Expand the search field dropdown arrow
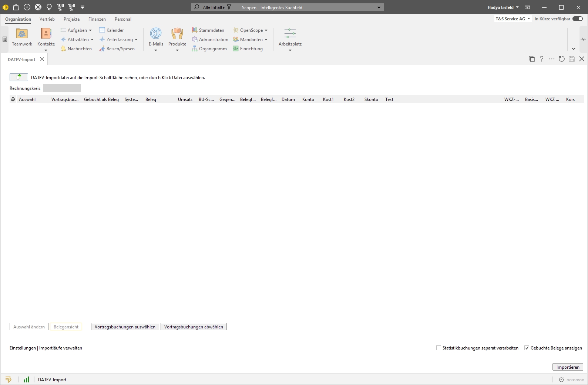Screen dimensions: 588x385 tap(379, 7)
